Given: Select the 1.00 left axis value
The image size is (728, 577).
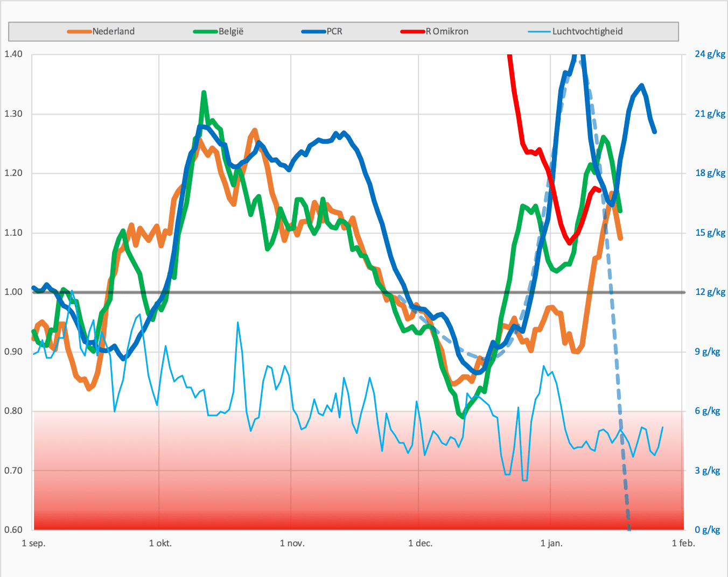Looking at the screenshot, I should point(13,292).
